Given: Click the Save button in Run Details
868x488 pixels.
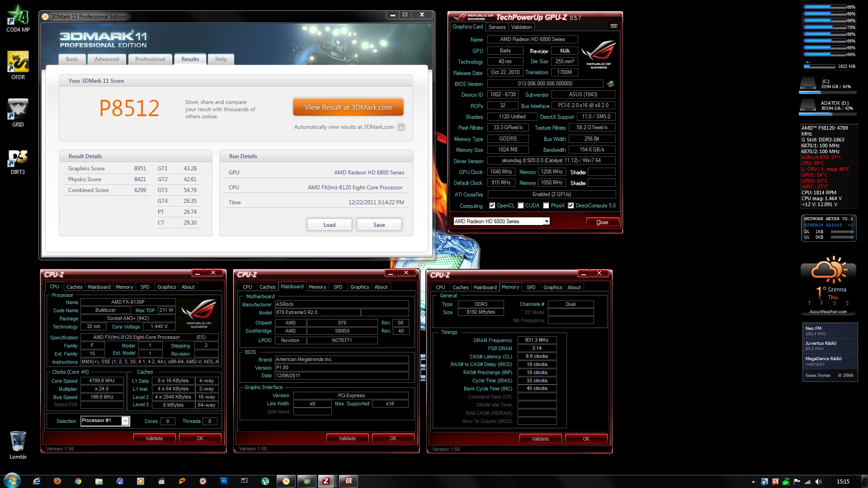Looking at the screenshot, I should 379,225.
